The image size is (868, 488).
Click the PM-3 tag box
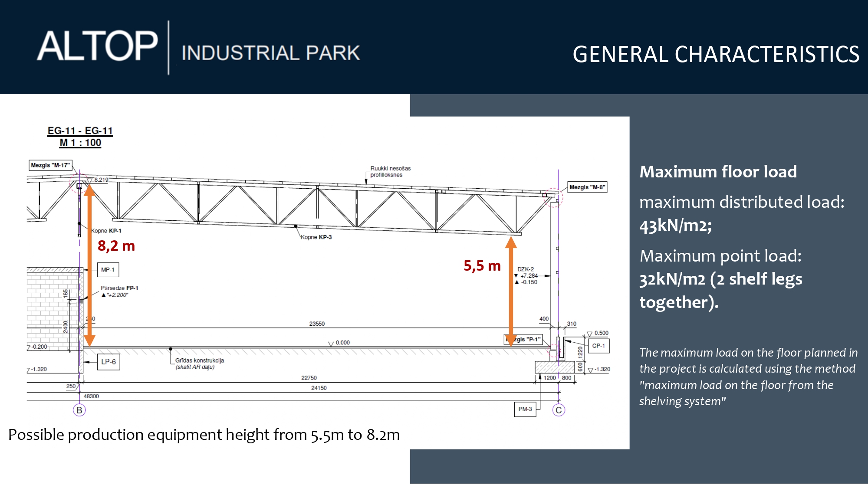pos(525,409)
